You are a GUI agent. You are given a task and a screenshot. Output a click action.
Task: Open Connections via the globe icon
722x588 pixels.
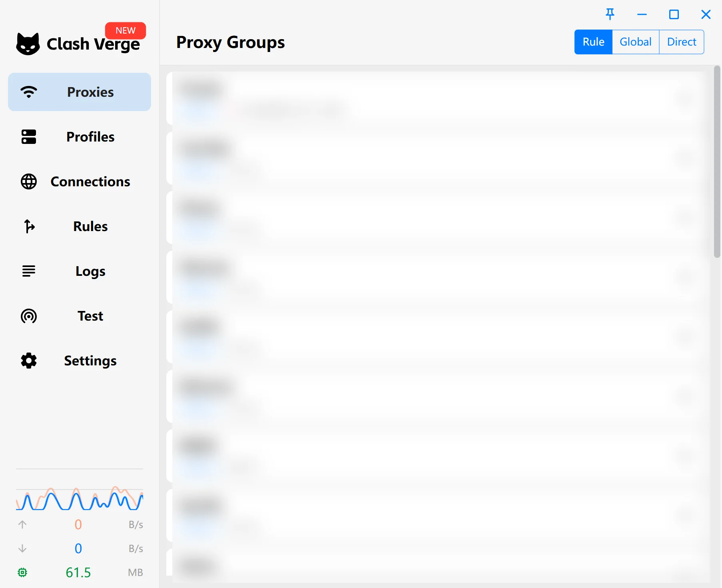pyautogui.click(x=29, y=181)
